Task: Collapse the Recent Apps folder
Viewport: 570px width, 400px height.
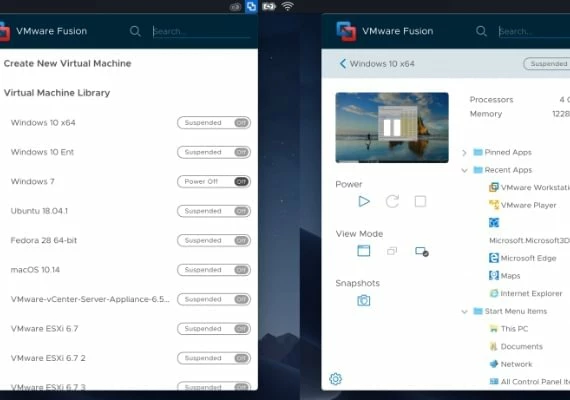Action: (x=464, y=170)
